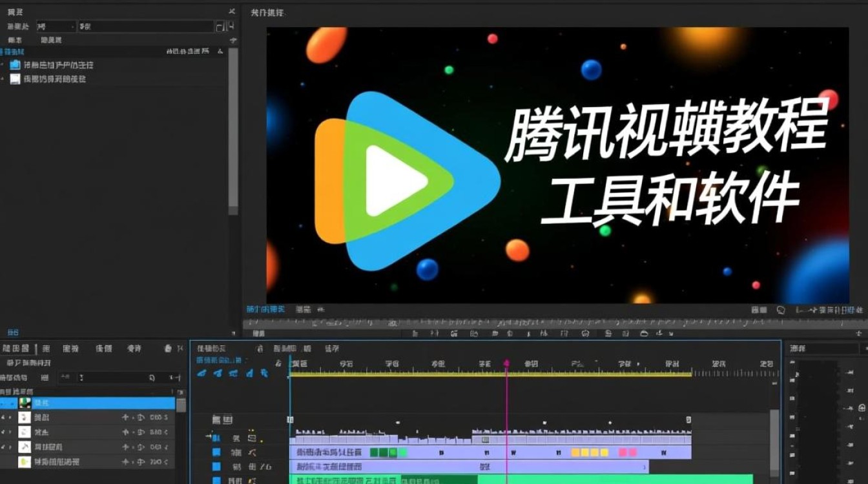
Task: Toggle the blue square on the first purple clip's track
Action: [216, 452]
